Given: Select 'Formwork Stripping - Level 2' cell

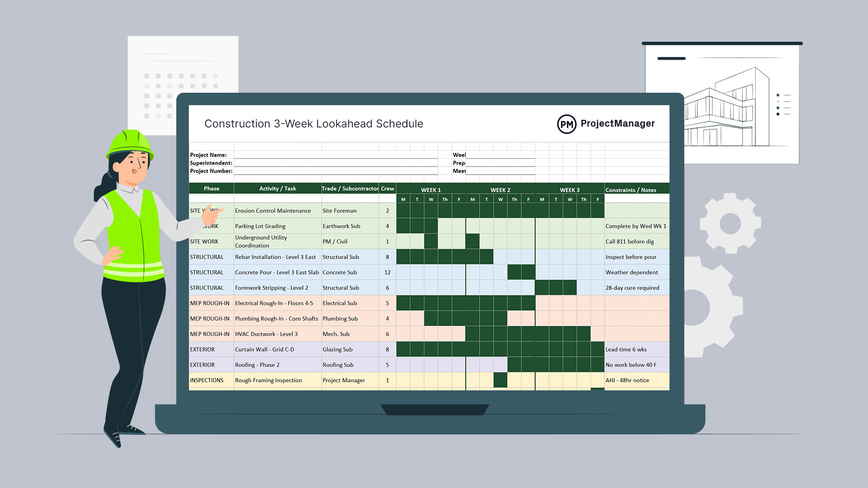Looking at the screenshot, I should pyautogui.click(x=278, y=288).
